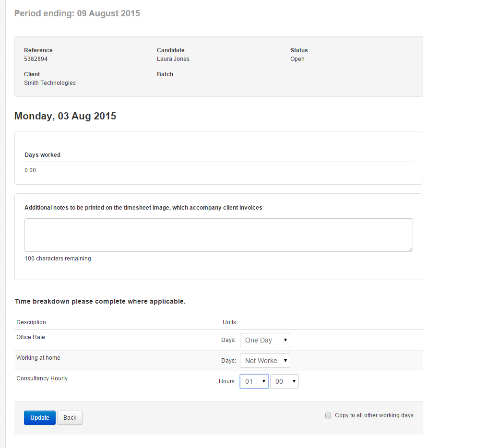Click into the additional notes text area
Viewport: 487px width, 448px height.
[x=219, y=235]
